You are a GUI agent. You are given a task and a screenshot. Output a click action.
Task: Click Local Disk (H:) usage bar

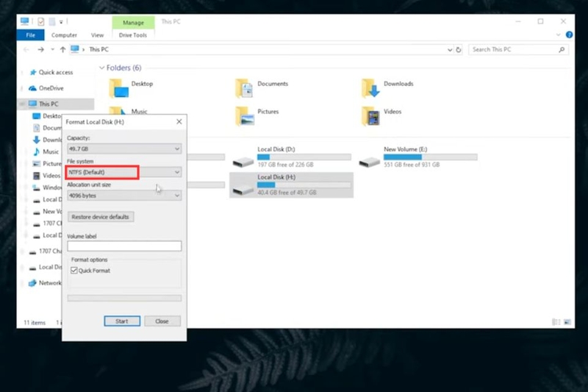(x=304, y=185)
